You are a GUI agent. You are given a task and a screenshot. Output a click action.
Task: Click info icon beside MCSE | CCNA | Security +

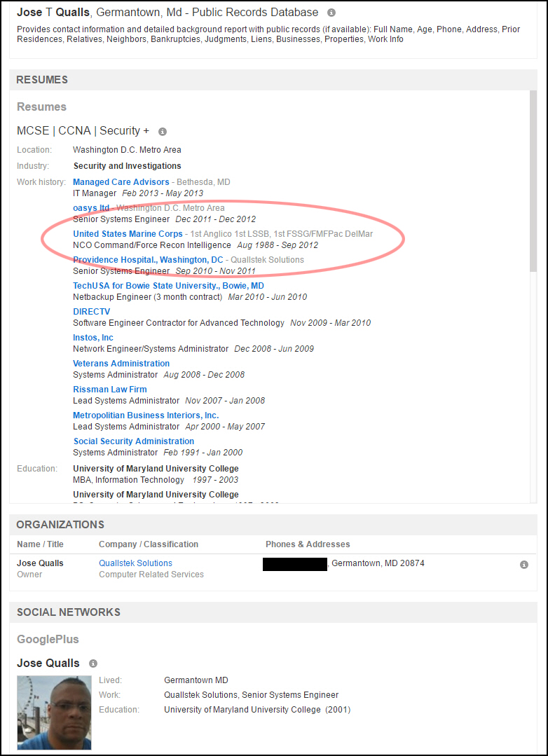(163, 132)
